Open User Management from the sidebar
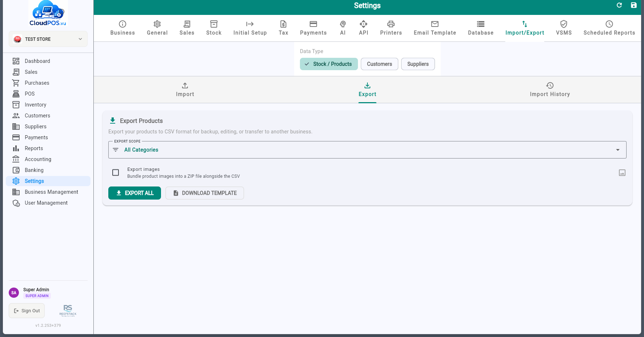 point(48,203)
